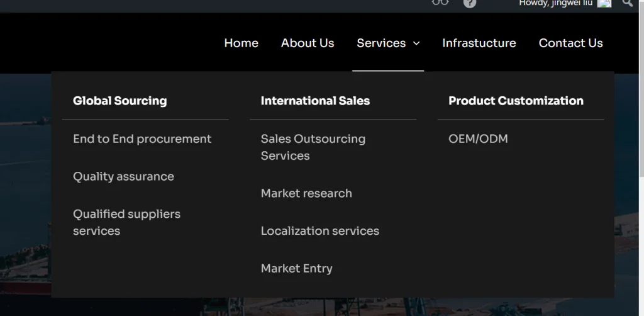Screen dimensions: 644x316
Task: Open End to End procurement
Action: (142, 139)
